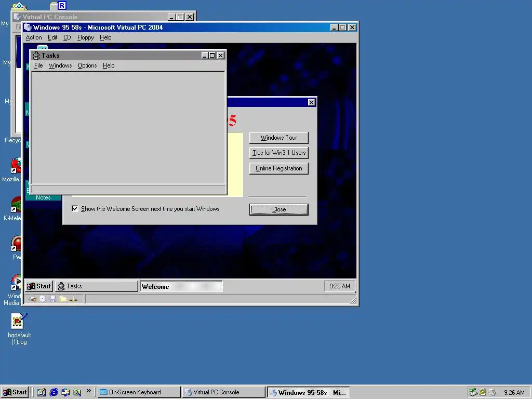Image resolution: width=532 pixels, height=399 pixels.
Task: Minimize the Tasks window
Action: pyautogui.click(x=205, y=55)
